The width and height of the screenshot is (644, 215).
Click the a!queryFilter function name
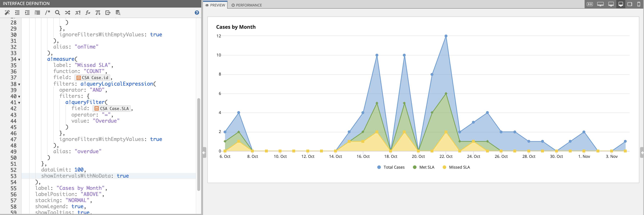coord(85,102)
